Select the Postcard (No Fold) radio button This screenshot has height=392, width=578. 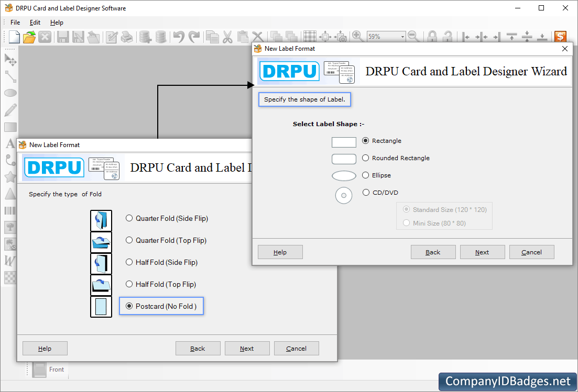[129, 306]
